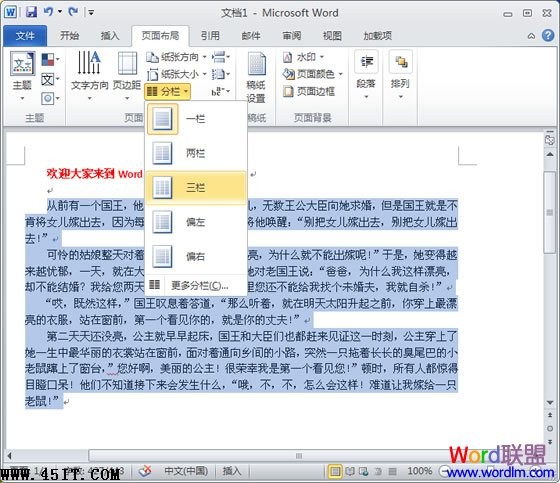This screenshot has width=560, height=483.
Task: Open 更多分栏(C)... dialog
Action: tap(196, 285)
